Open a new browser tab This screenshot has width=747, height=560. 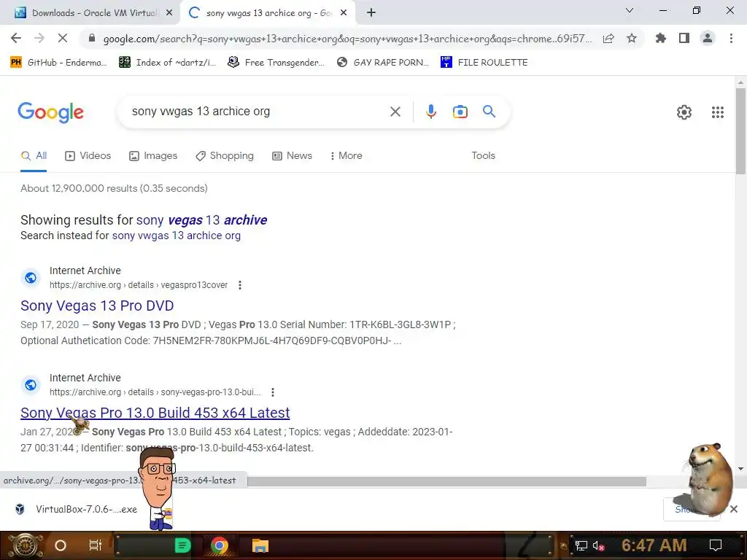[371, 13]
